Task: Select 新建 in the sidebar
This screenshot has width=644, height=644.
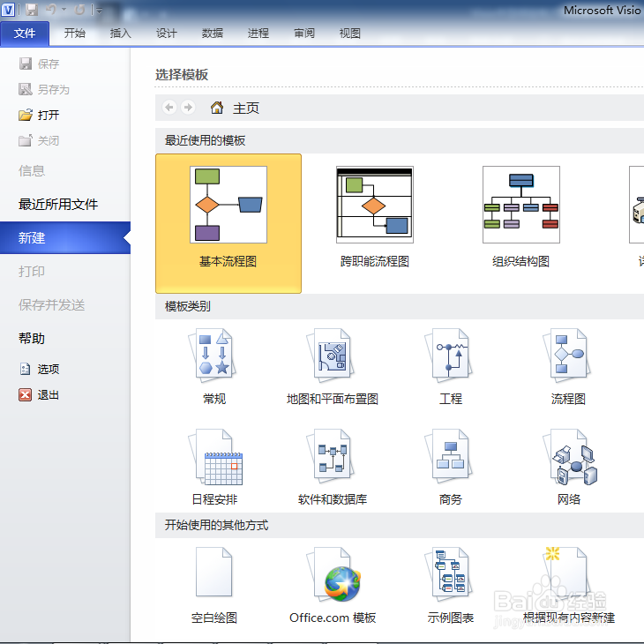Action: click(65, 238)
